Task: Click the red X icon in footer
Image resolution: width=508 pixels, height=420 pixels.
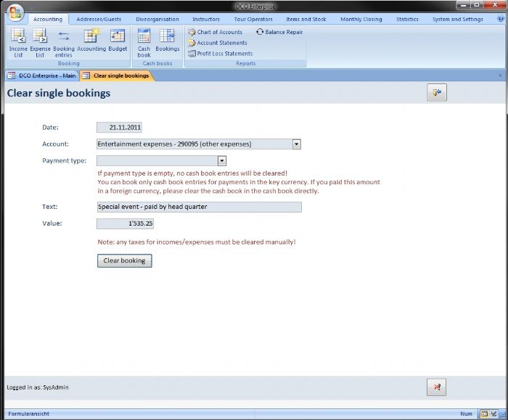Action: [x=436, y=387]
